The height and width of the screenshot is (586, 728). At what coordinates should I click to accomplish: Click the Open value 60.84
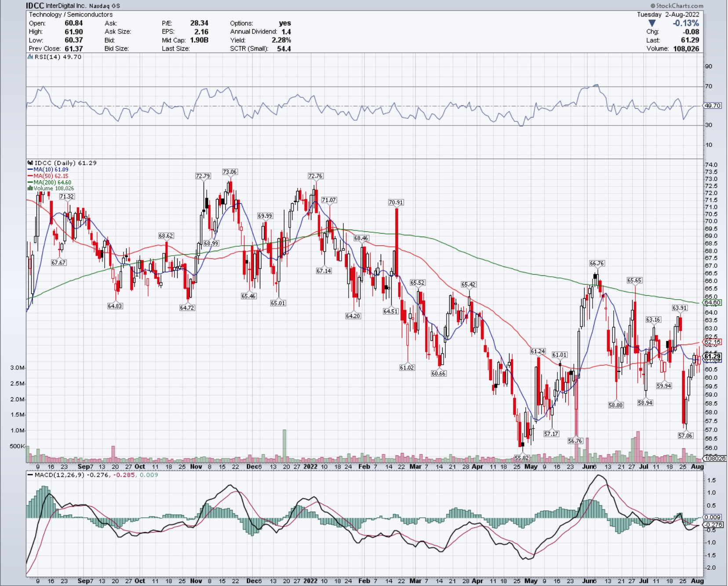click(74, 23)
